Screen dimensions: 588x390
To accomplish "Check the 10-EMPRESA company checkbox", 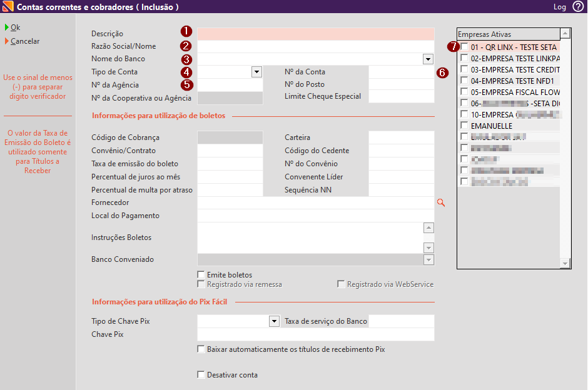I will point(464,114).
